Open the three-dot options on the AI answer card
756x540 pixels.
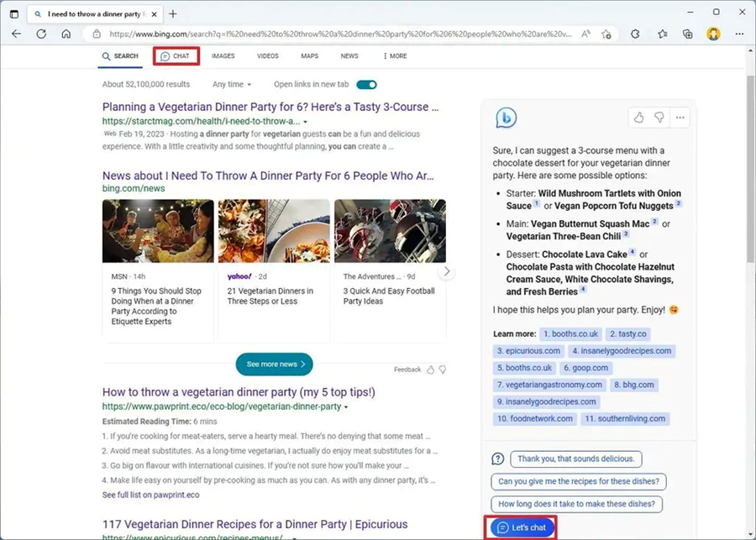tap(680, 118)
